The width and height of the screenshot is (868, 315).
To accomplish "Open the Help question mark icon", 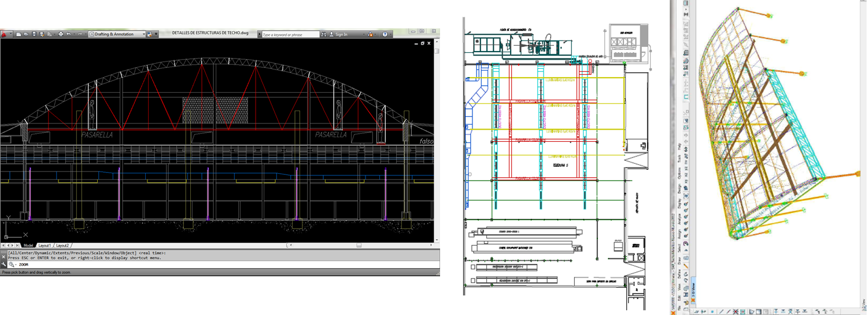I will (x=385, y=34).
